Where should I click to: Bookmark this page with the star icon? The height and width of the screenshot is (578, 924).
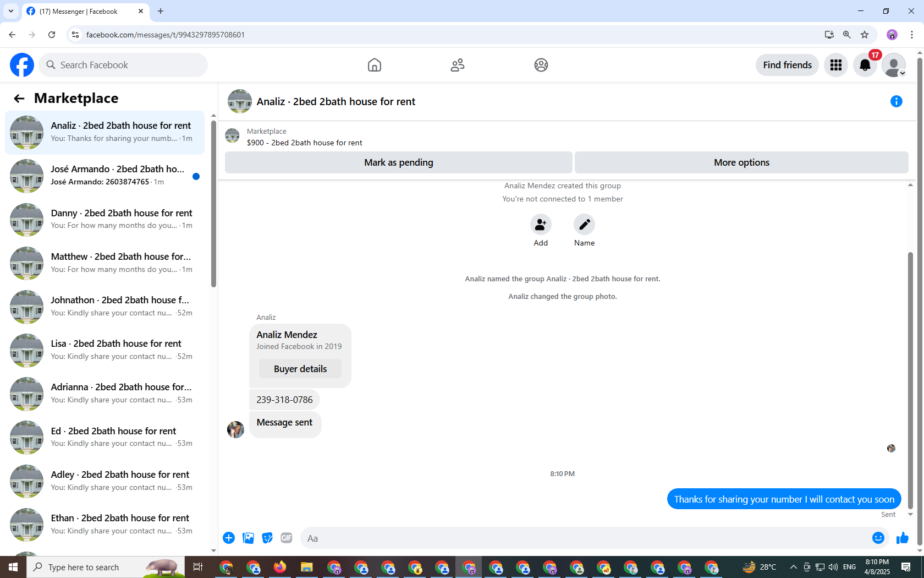tap(865, 35)
